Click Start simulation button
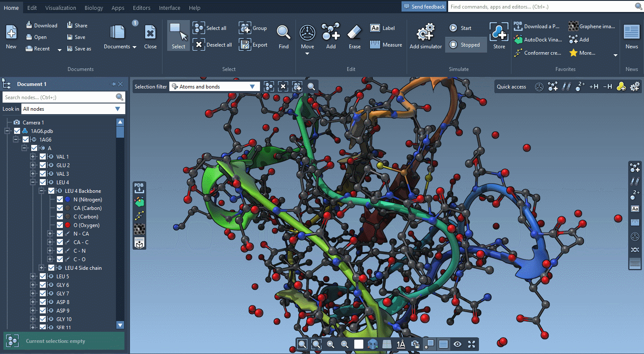 pos(460,28)
